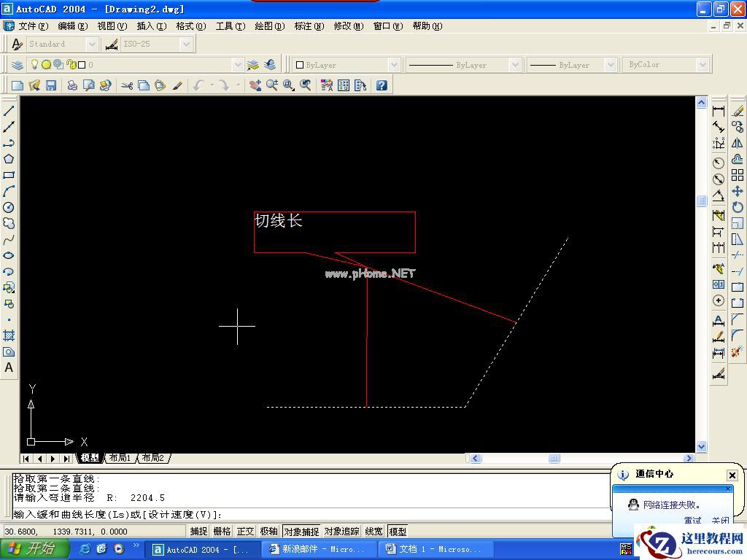Choose the Polygon drawing tool
This screenshot has width=747, height=560.
coord(9,159)
